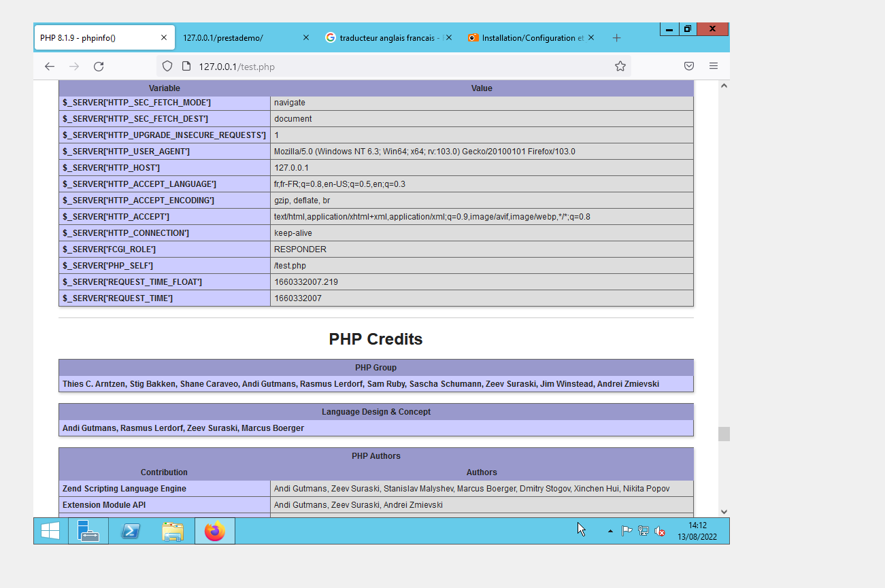
Task: Select the PHP 8.1.9 - phpinfo() tab
Action: pos(105,38)
